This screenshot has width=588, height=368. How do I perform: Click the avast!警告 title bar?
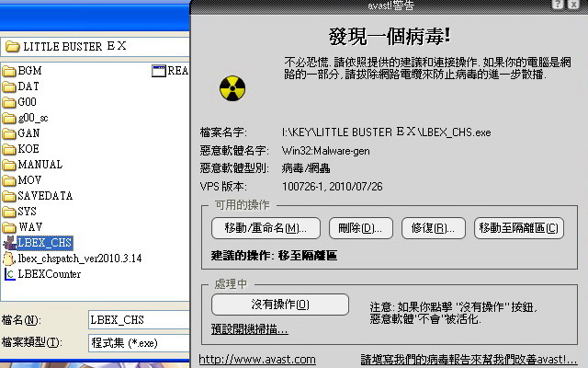[x=390, y=6]
